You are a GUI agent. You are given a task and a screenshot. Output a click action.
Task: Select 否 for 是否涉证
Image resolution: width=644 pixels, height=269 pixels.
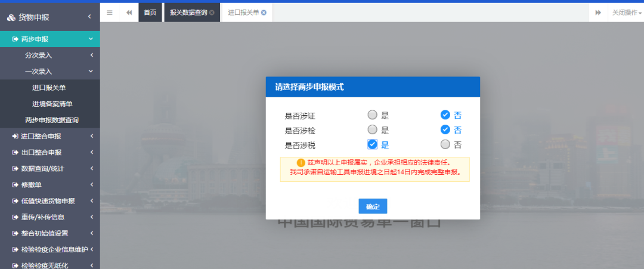pyautogui.click(x=445, y=115)
